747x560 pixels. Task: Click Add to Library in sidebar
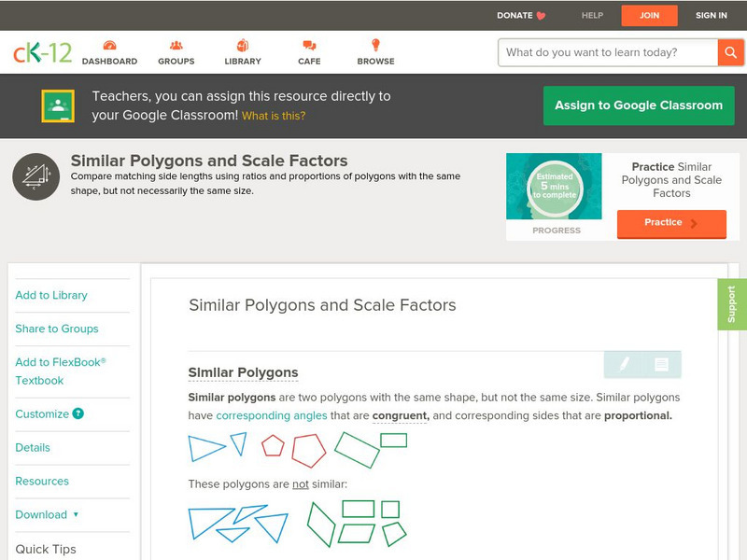(51, 295)
